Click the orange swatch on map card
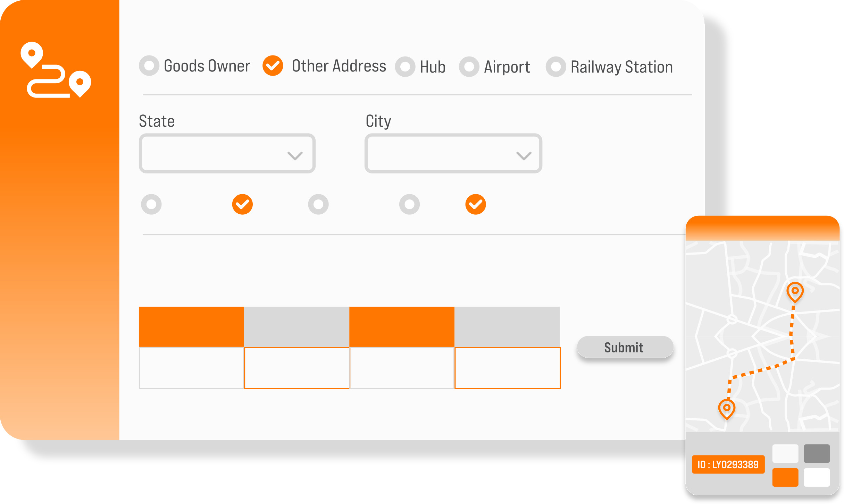Screen dimensions: 844x504 point(785,477)
